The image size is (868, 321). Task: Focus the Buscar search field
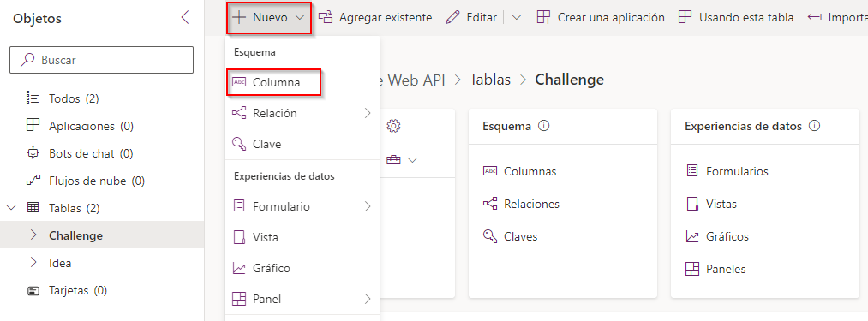click(101, 60)
